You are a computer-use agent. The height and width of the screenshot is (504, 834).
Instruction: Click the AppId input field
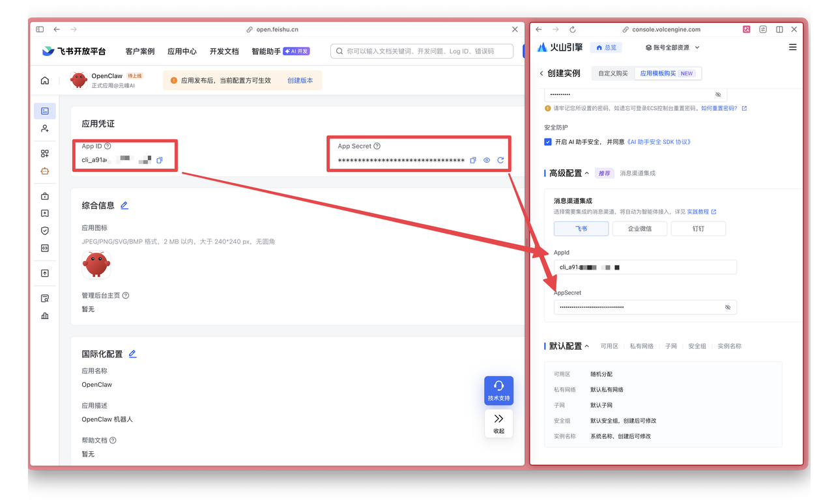[x=645, y=267]
